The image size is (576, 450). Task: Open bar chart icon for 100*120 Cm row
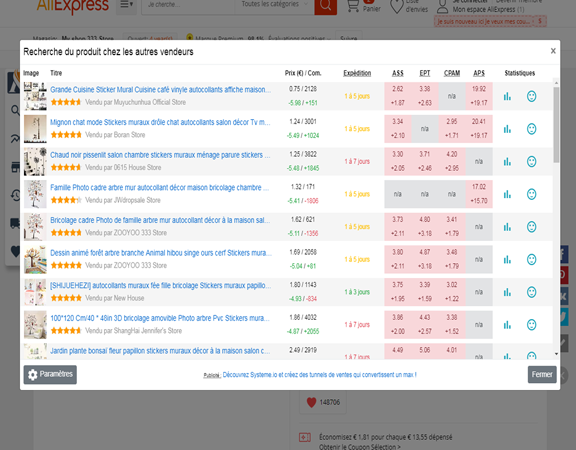[507, 325]
